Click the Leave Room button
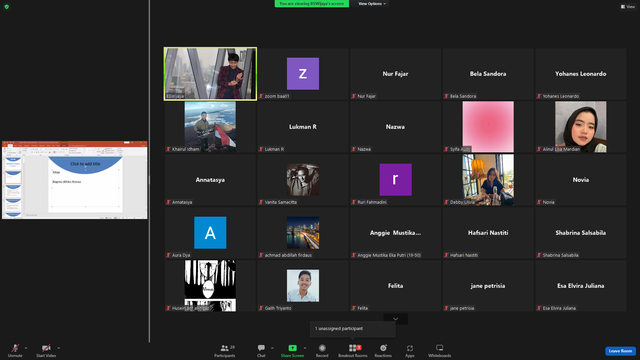The width and height of the screenshot is (640, 360). (620, 351)
